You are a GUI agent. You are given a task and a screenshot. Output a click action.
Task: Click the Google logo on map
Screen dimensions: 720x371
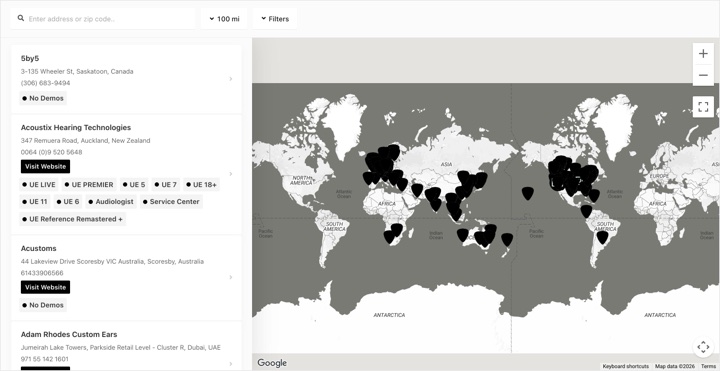tap(272, 363)
